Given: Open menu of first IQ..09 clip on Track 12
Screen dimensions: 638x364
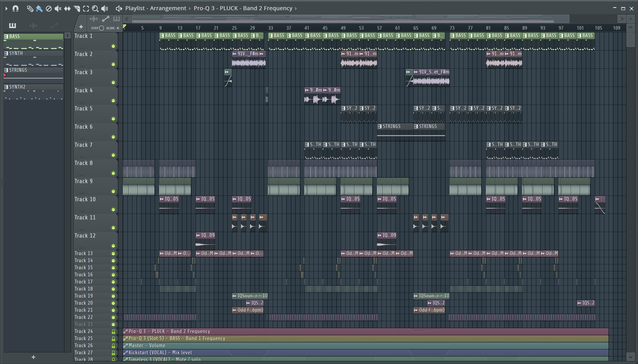Looking at the screenshot, I should (198, 235).
